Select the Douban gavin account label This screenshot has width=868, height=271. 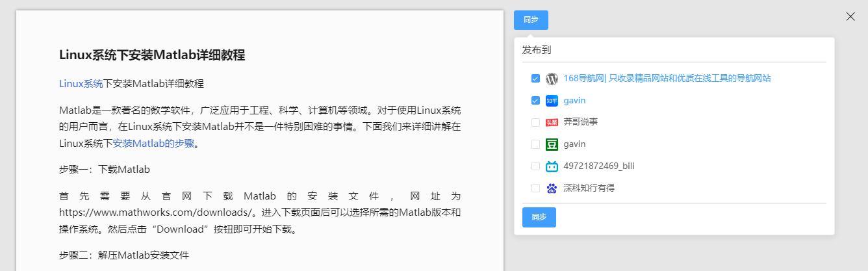(x=574, y=144)
